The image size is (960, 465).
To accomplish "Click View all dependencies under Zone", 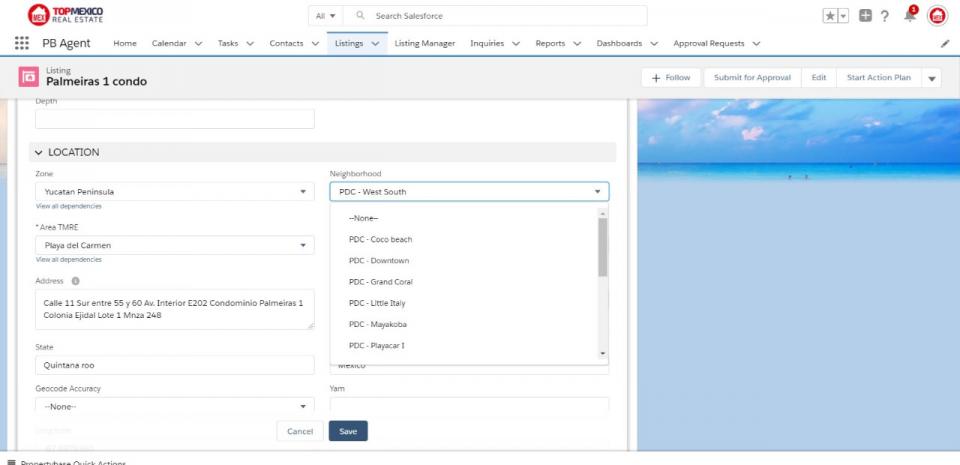I will point(68,206).
